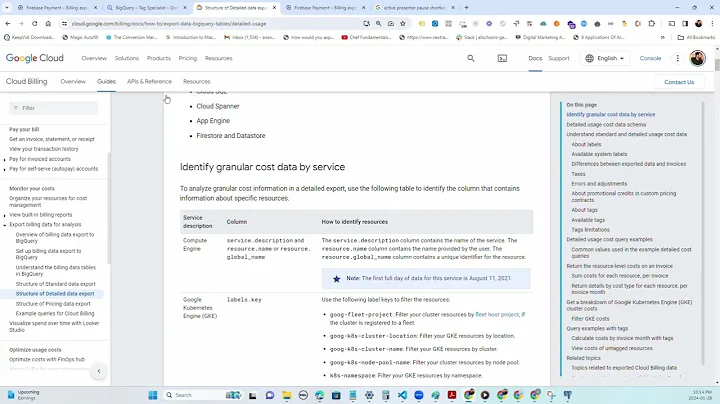The image size is (720, 404).
Task: Open the Pricing menu item
Action: (187, 58)
